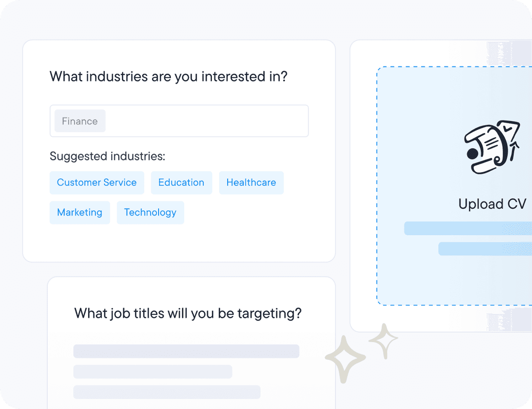The height and width of the screenshot is (409, 532).
Task: Select the Customer Service industry chip
Action: coord(97,183)
